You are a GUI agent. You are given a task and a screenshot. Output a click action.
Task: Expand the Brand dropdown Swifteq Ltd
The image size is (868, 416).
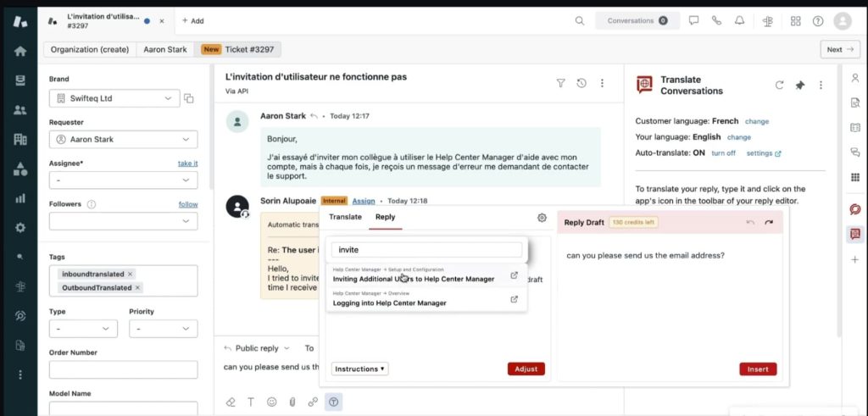[x=114, y=98]
